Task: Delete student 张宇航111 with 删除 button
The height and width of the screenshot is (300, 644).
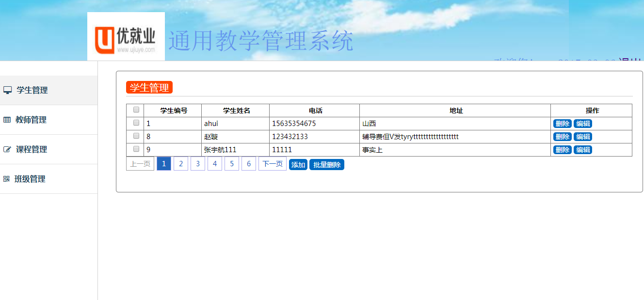Action: tap(563, 150)
